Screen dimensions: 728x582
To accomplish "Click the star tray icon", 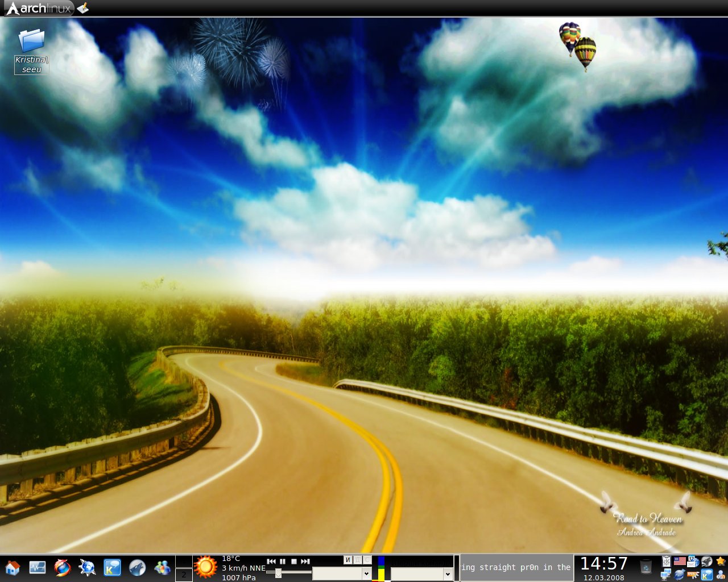I will (x=721, y=562).
